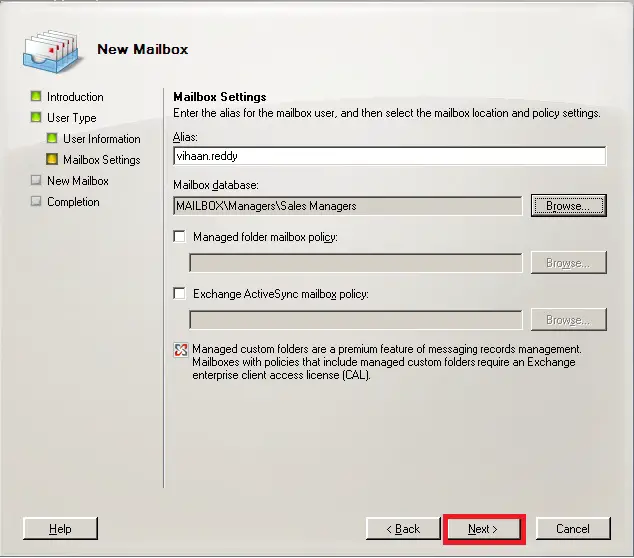634x558 pixels.
Task: Click the Mailbox Settings step yellow indicator
Action: point(52,159)
